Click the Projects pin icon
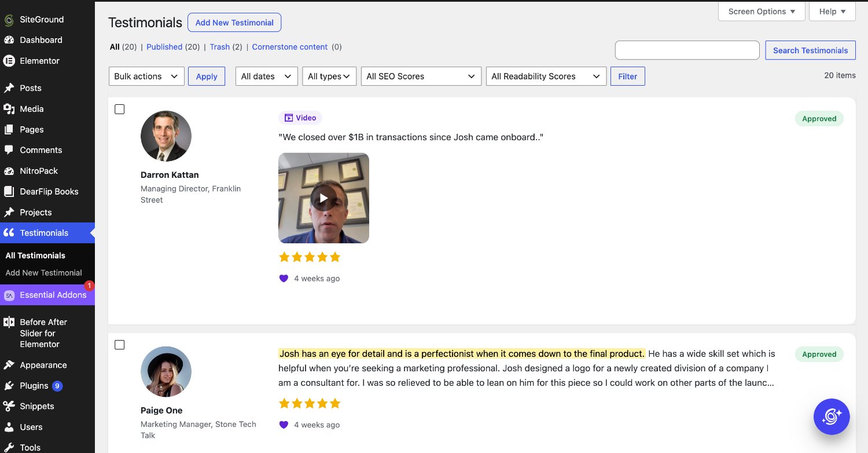Viewport: 868px width, 453px height. click(9, 213)
